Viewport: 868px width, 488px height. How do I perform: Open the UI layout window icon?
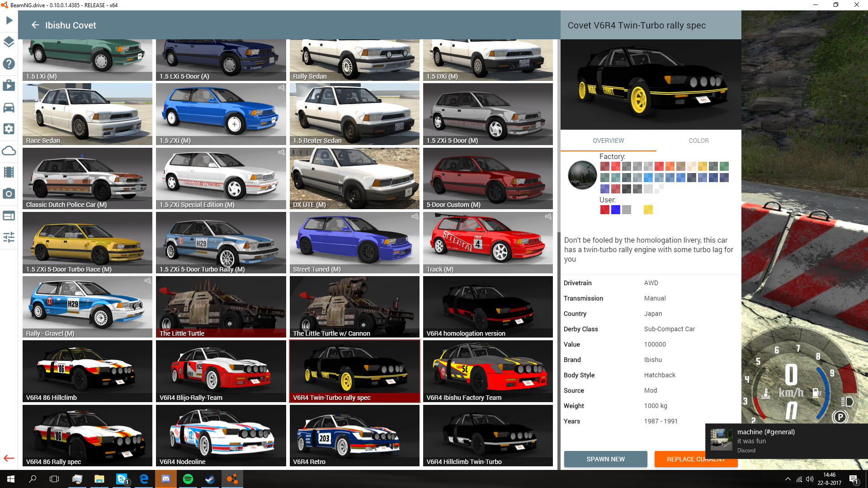(x=9, y=216)
